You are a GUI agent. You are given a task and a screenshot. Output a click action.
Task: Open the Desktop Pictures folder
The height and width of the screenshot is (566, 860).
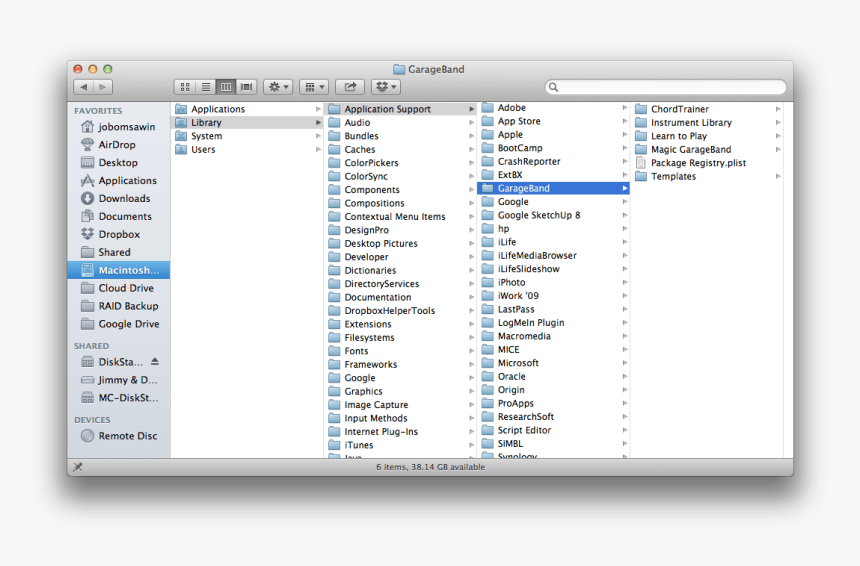[x=401, y=244]
